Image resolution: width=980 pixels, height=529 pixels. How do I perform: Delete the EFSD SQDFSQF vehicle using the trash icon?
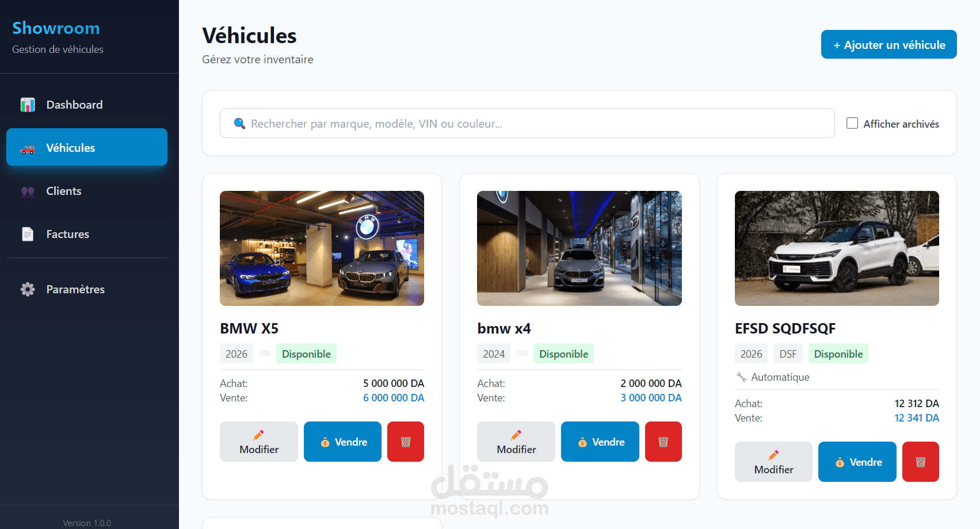(x=921, y=462)
